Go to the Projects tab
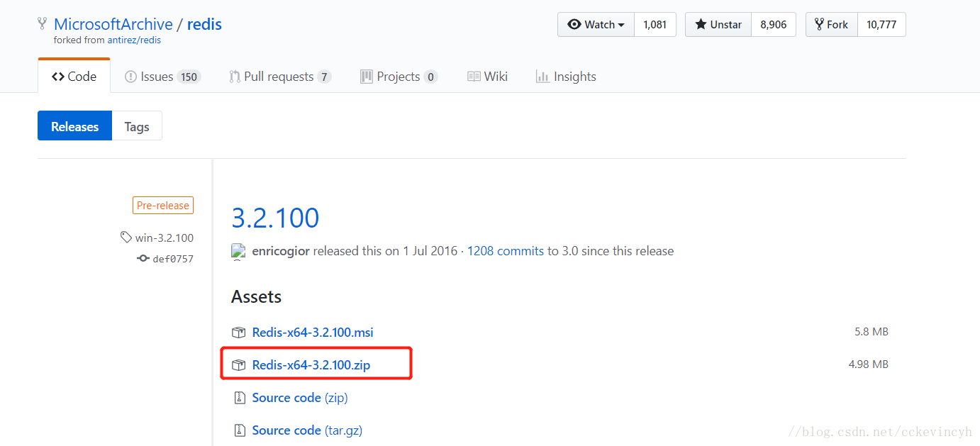980x446 pixels. pos(399,77)
